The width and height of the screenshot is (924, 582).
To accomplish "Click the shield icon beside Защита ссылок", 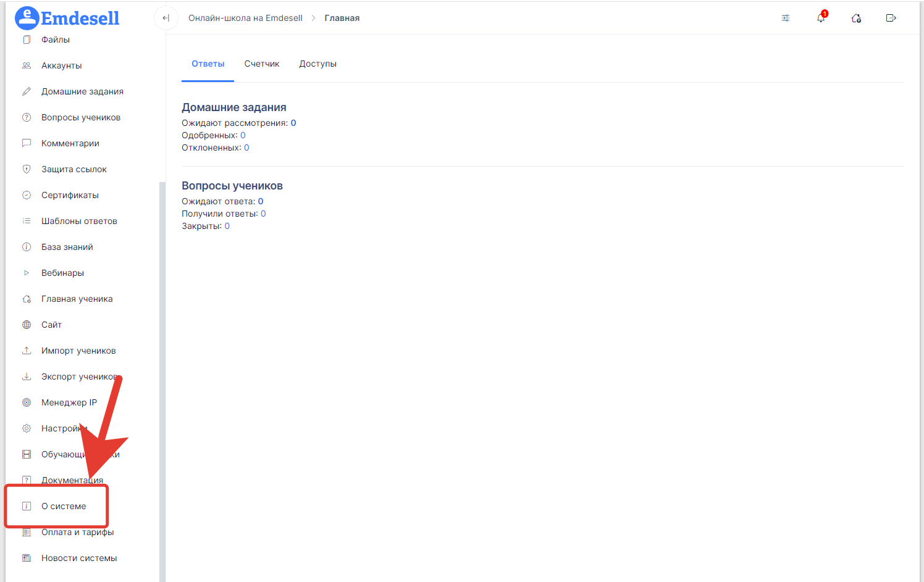I will 27,169.
